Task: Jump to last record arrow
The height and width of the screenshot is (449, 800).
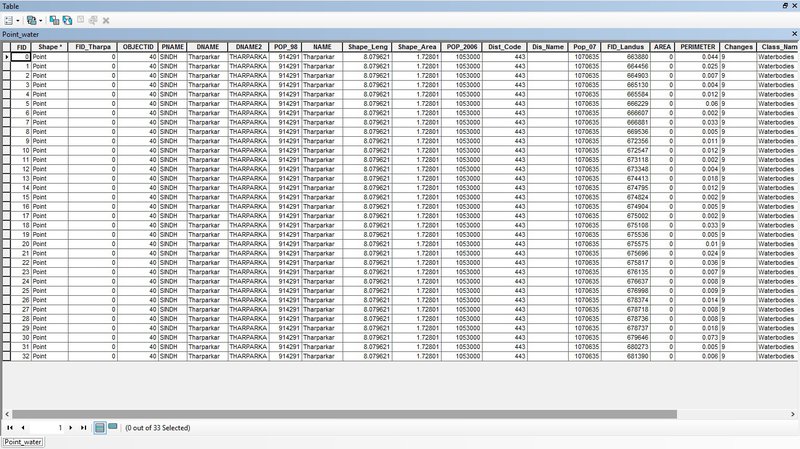Action: (84, 427)
